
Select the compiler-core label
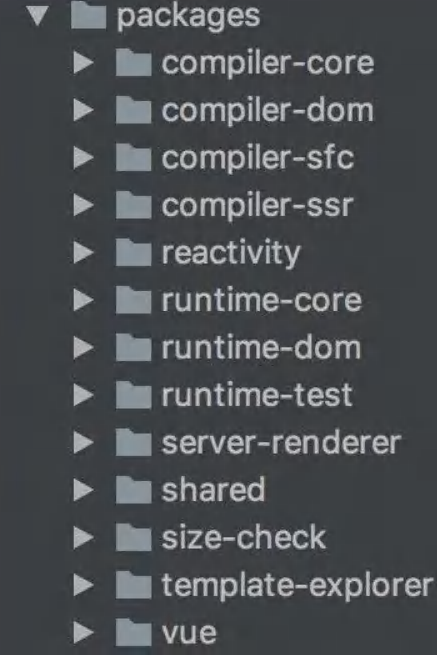(x=268, y=64)
